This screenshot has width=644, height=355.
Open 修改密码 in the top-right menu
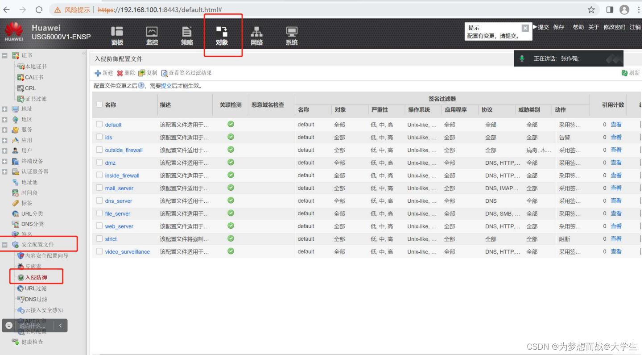[x=614, y=27]
